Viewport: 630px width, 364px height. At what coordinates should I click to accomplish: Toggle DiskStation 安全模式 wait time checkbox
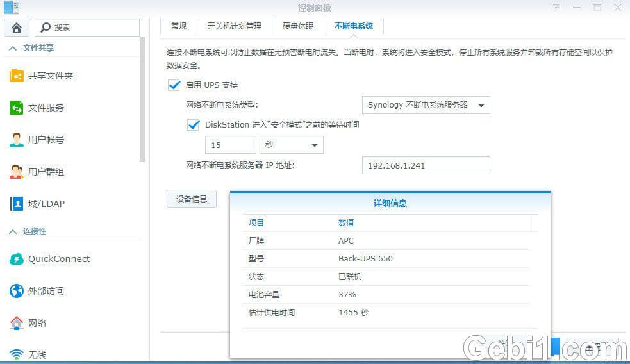pos(194,125)
